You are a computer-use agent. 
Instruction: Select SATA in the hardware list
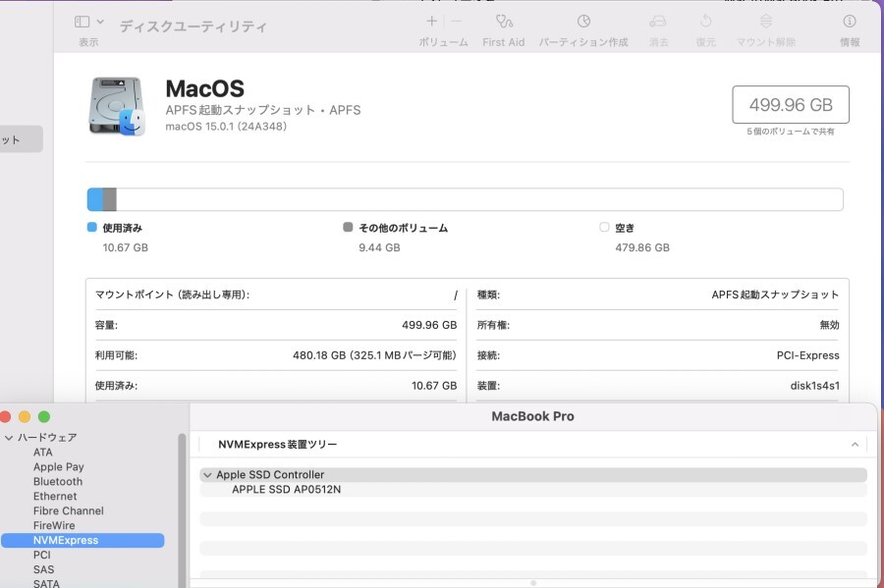pos(46,583)
